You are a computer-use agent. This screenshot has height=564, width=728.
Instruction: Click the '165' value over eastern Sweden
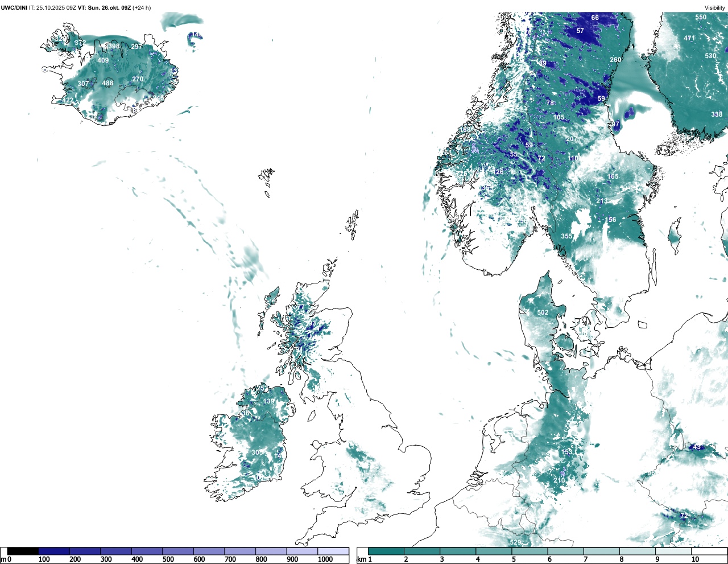click(x=613, y=176)
